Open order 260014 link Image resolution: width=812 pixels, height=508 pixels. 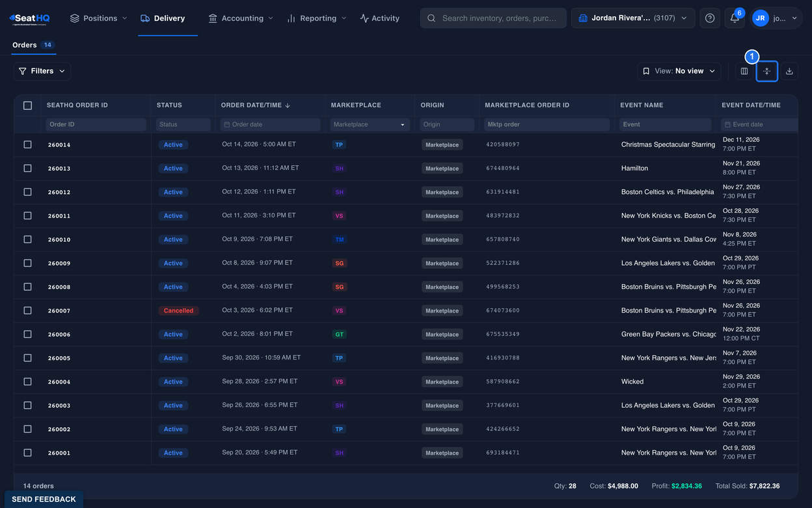(x=59, y=145)
